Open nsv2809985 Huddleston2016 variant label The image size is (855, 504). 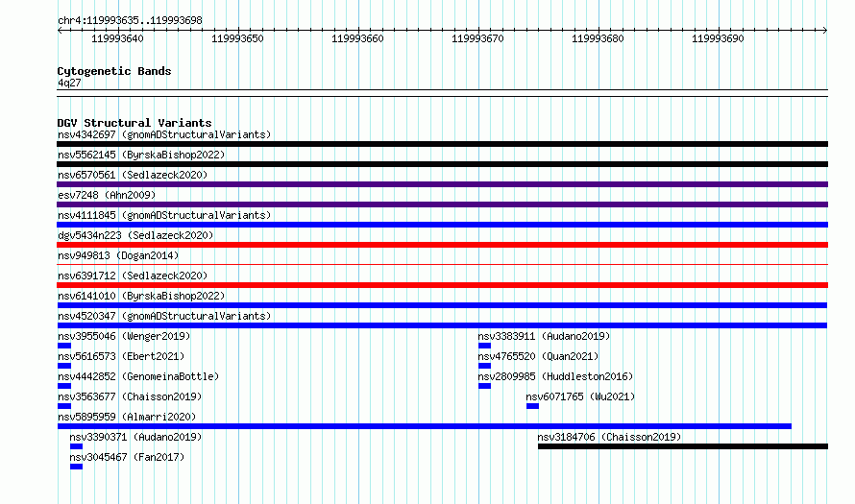click(555, 376)
